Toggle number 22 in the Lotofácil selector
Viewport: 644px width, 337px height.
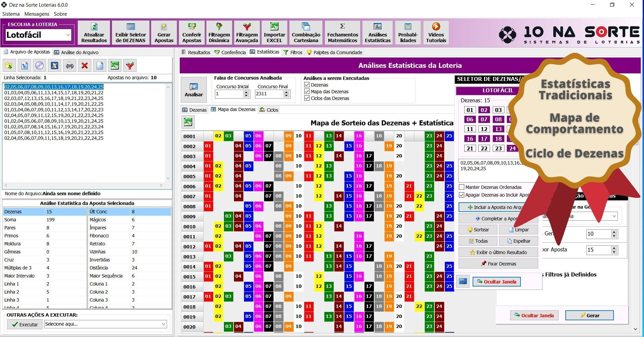[484, 148]
